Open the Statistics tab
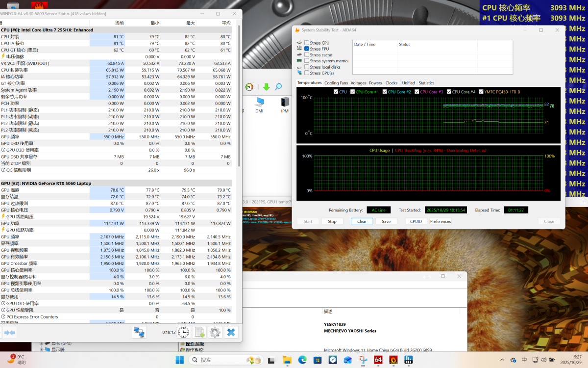The height and width of the screenshot is (368, 588). point(426,83)
